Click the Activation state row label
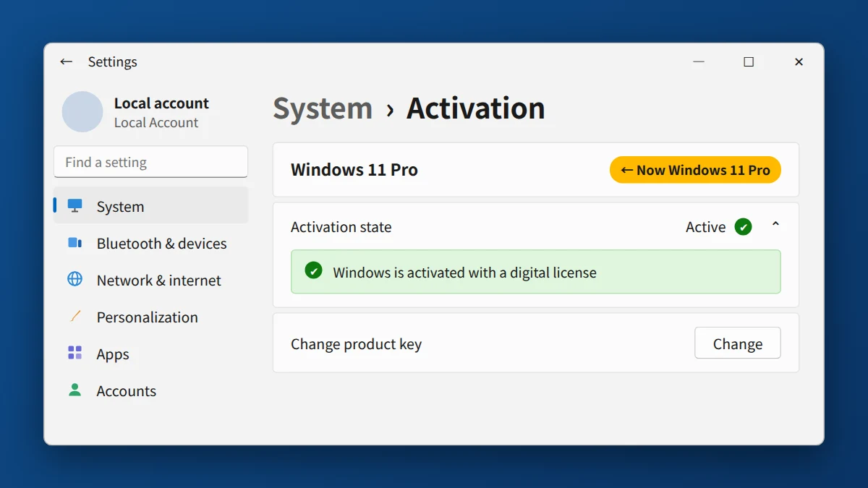 coord(341,227)
